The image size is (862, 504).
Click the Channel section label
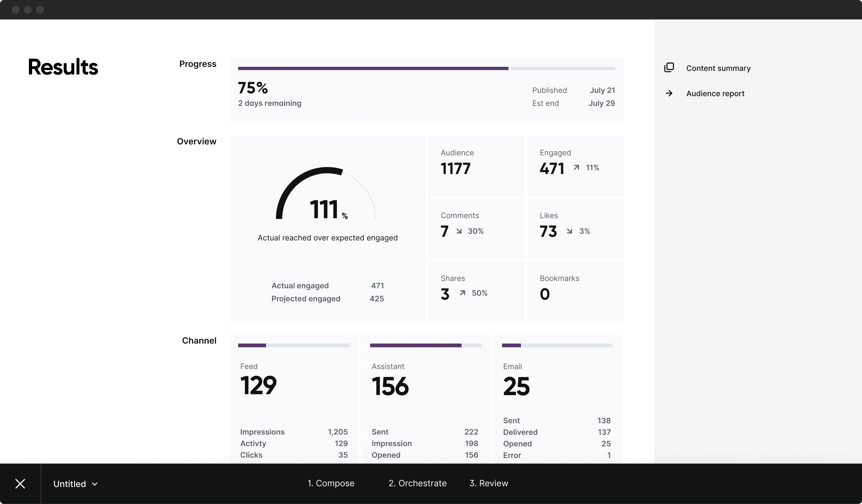[199, 340]
